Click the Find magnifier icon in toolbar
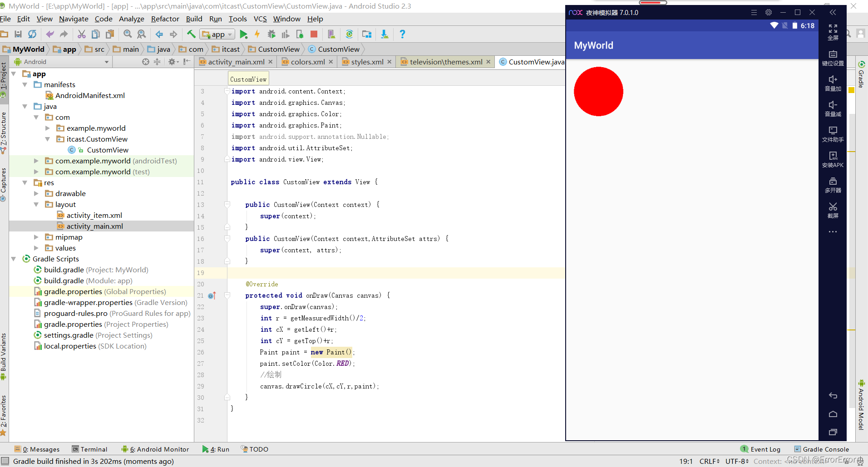This screenshot has width=868, height=467. tap(128, 34)
